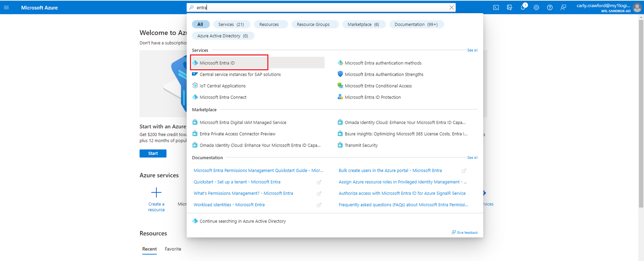The width and height of the screenshot is (644, 261).
Task: Click the right arrow beside Azure services
Action: [x=485, y=193]
